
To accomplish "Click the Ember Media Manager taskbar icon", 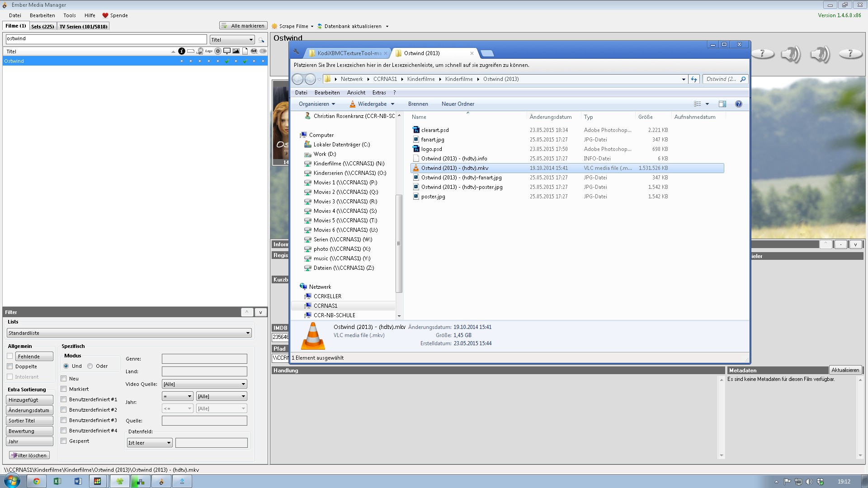I will (161, 481).
